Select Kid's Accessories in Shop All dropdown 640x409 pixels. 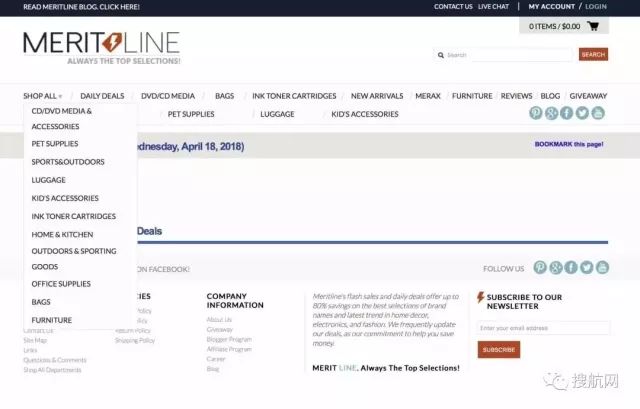pyautogui.click(x=65, y=198)
